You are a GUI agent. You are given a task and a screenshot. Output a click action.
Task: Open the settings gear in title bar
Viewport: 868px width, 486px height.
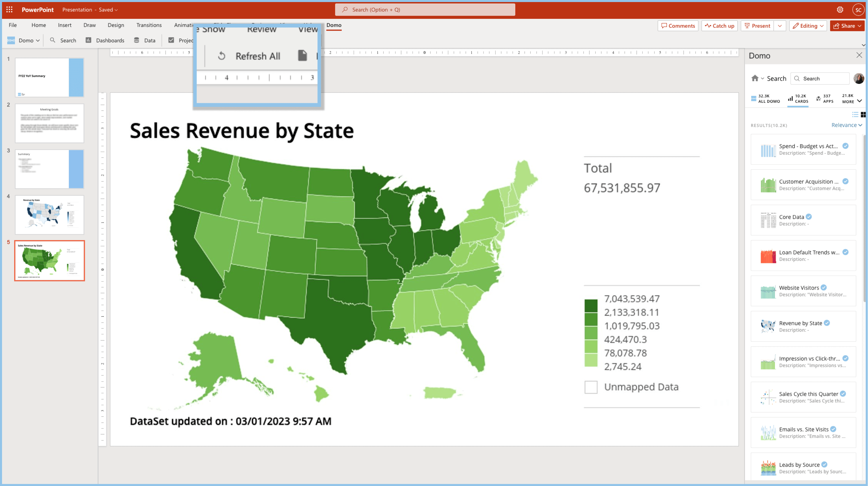(840, 10)
